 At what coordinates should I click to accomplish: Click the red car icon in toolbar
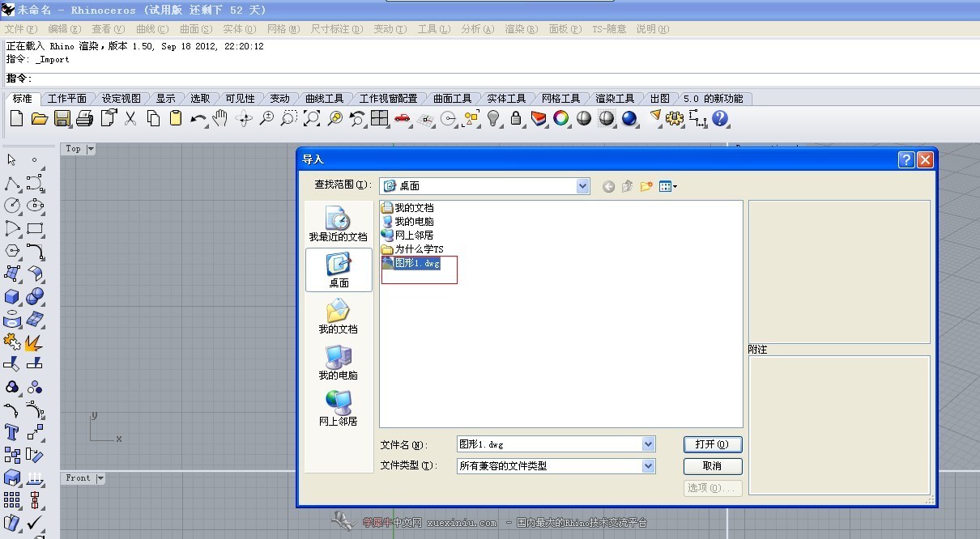(x=403, y=119)
